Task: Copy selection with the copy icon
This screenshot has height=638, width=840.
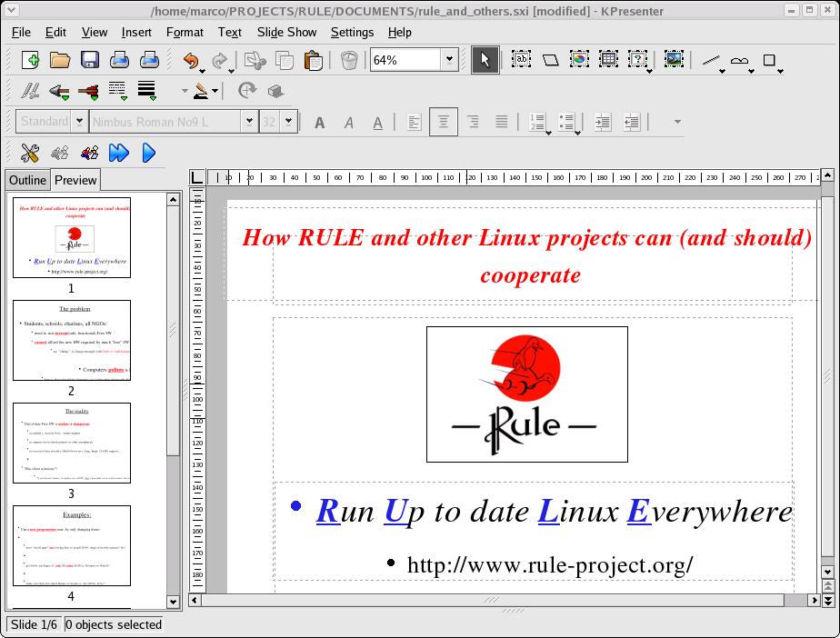Action: tap(285, 60)
